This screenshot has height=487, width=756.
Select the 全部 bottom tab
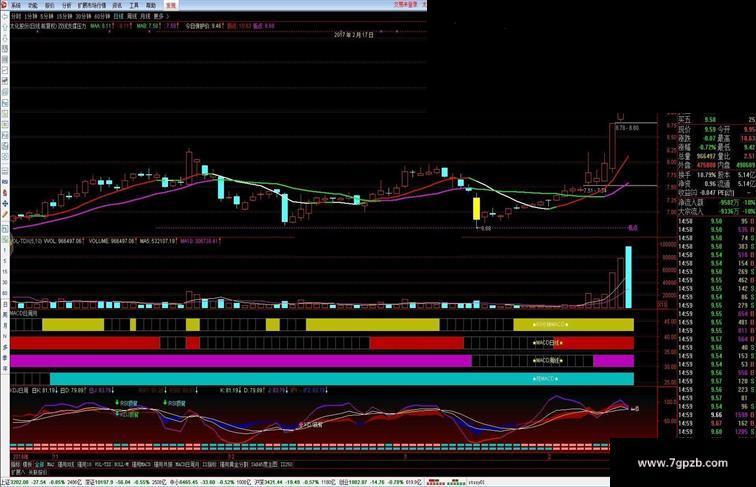(x=39, y=464)
